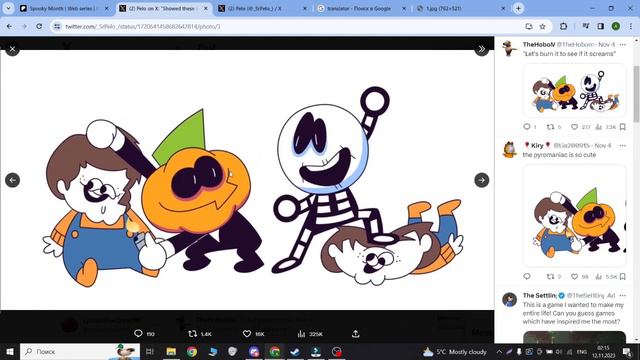
Task: Click the twitter.com address bar
Action: tap(286, 26)
